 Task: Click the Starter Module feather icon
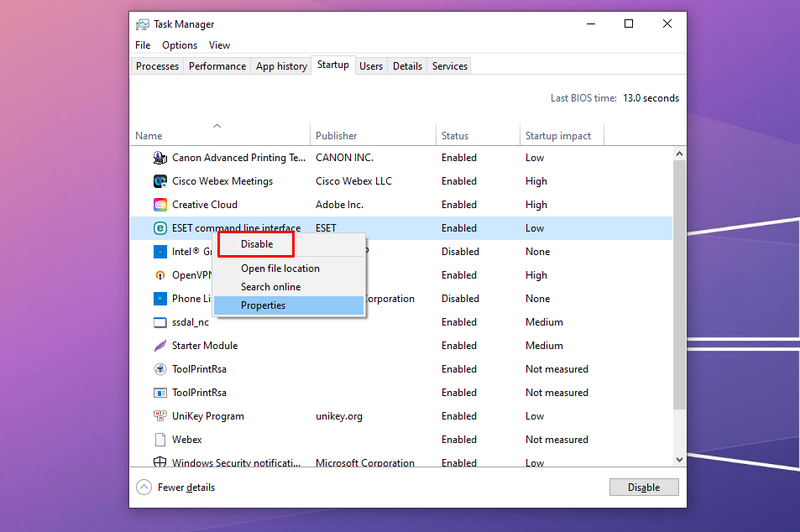click(x=160, y=345)
